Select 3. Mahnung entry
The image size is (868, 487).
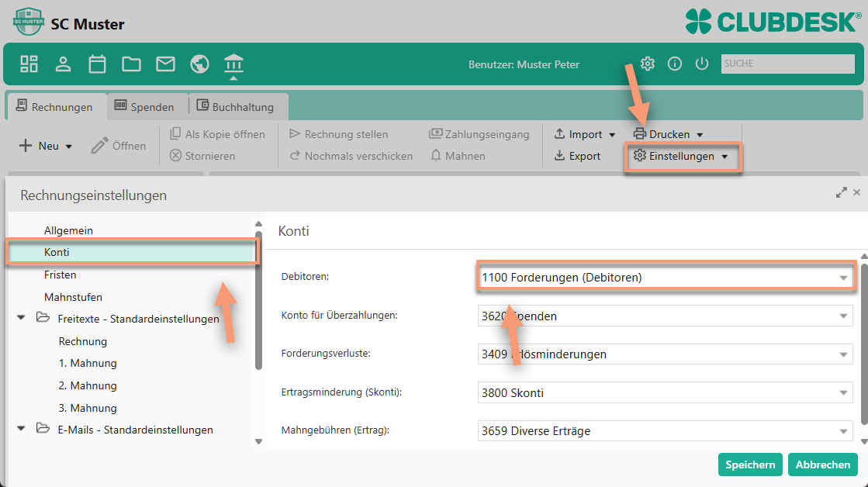(88, 408)
